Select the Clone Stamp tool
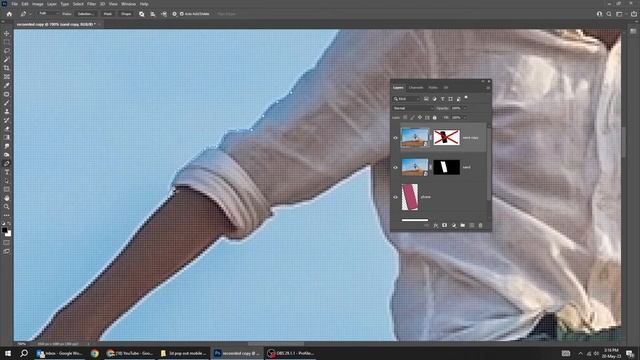The image size is (640, 360). point(7,111)
